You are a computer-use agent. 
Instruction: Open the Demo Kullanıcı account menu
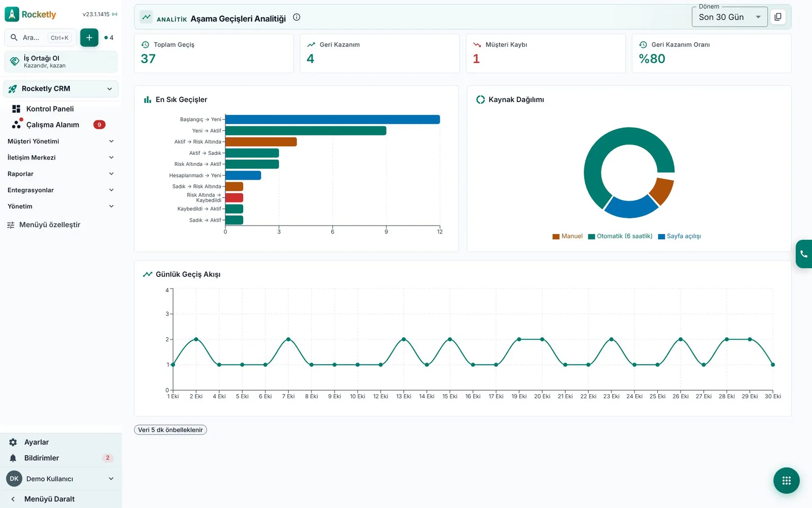pyautogui.click(x=61, y=479)
